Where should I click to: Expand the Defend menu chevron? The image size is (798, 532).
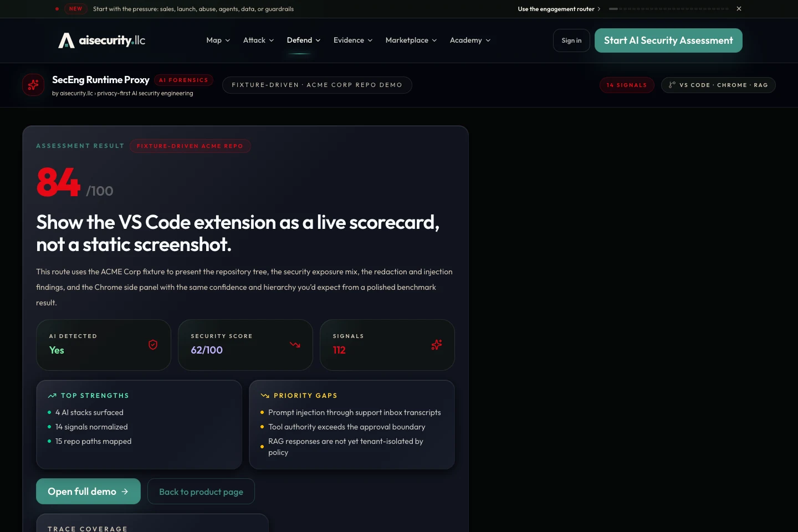318,40
